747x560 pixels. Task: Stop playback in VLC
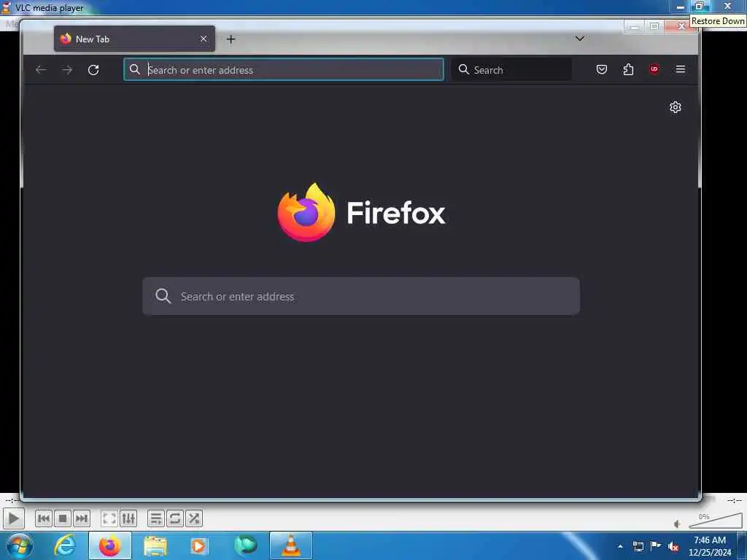63,518
